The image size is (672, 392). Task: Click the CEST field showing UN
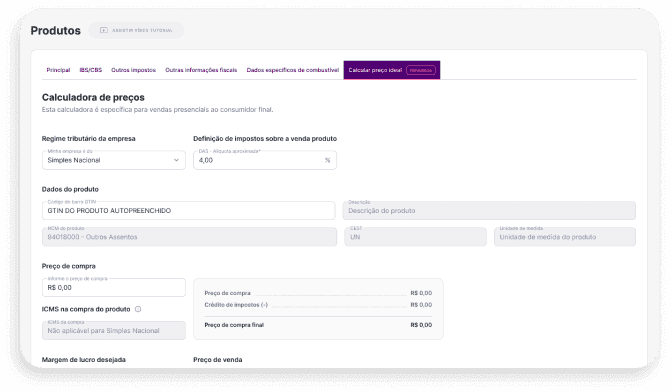coord(415,236)
